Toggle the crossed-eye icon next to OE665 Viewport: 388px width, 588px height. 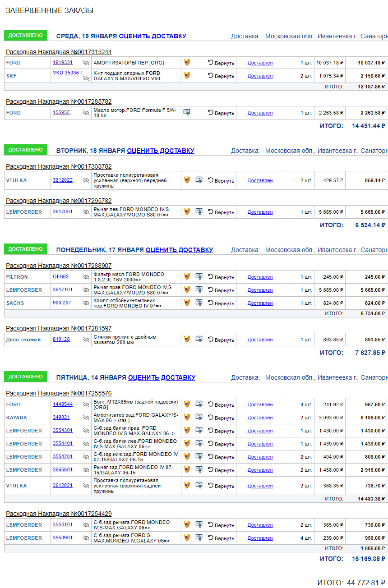86,277
